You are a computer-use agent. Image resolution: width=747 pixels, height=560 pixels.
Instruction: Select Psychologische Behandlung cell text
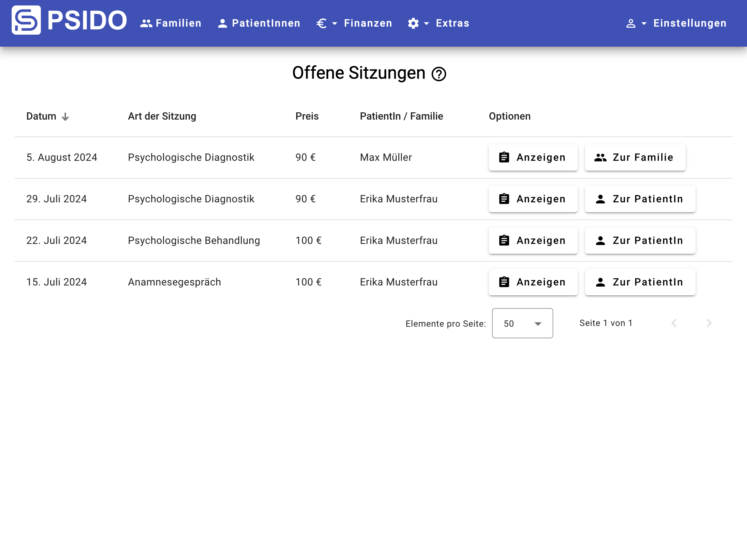tap(194, 241)
